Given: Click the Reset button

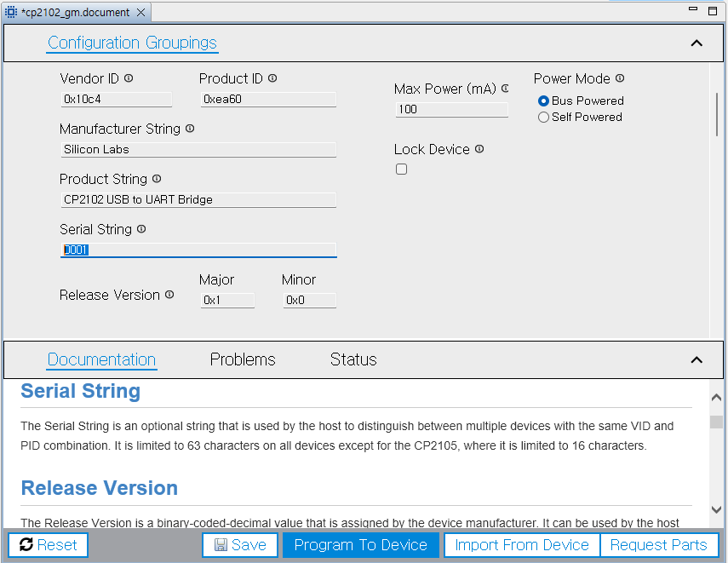Looking at the screenshot, I should click(x=49, y=545).
